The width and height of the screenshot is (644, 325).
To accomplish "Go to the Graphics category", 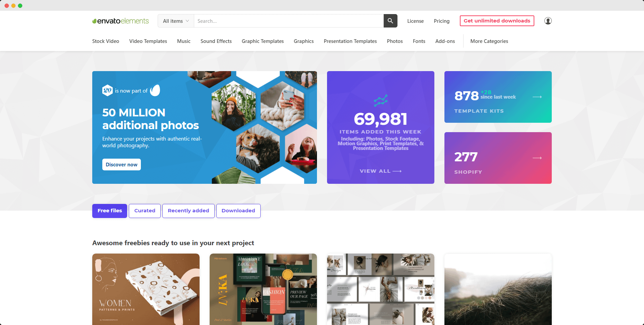I will click(x=304, y=41).
